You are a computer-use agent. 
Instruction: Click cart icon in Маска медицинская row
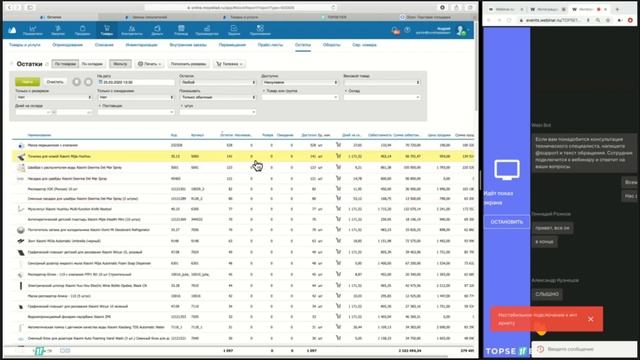coord(338,144)
